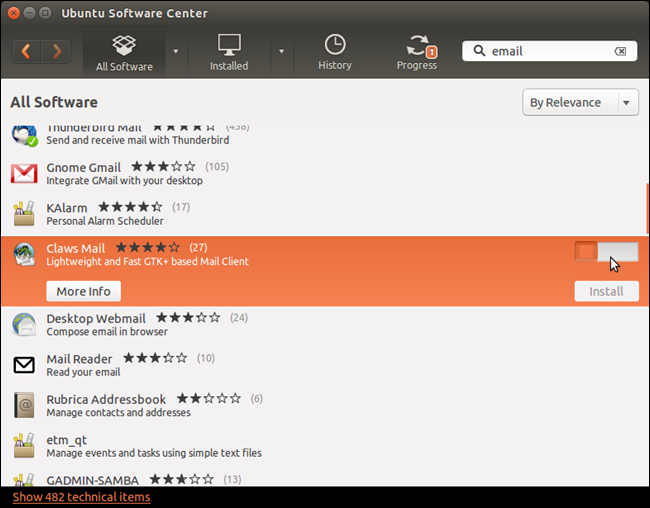This screenshot has height=508, width=650.
Task: Click the search box containing email
Action: point(550,51)
